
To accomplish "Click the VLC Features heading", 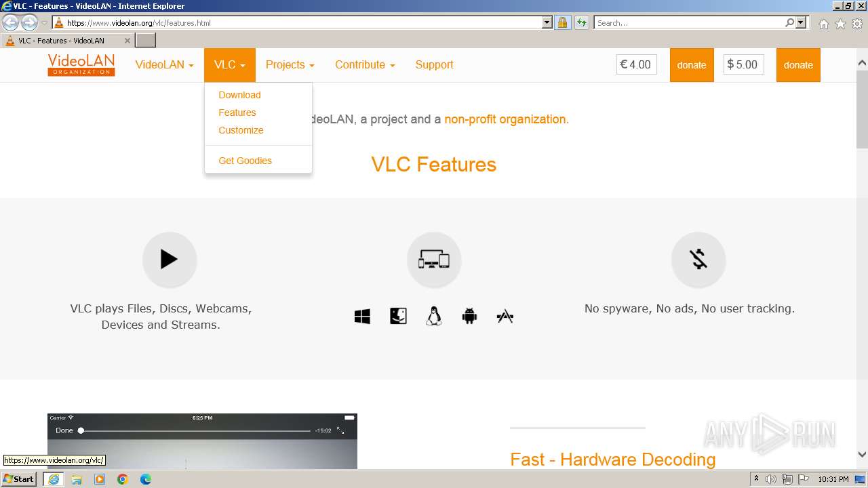I will click(x=434, y=165).
